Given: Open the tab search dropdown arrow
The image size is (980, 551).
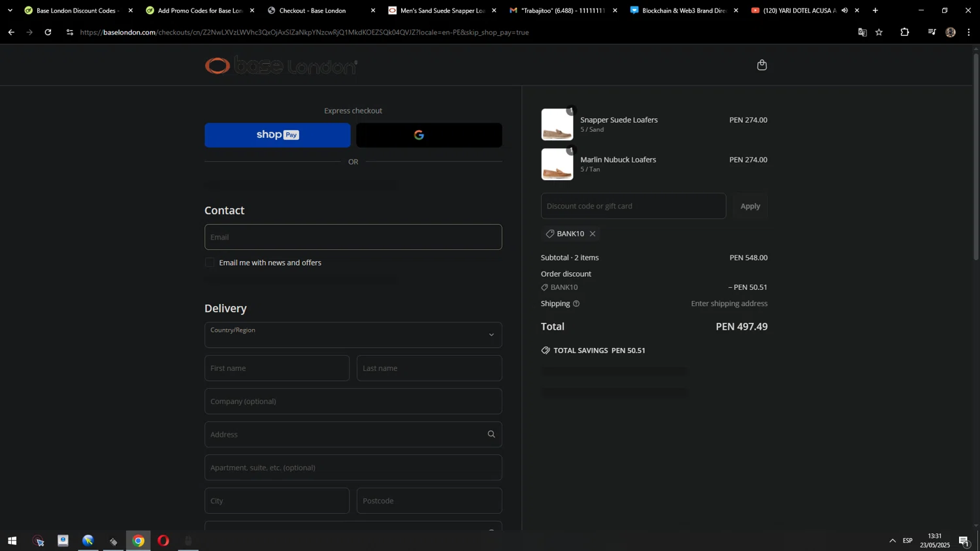Looking at the screenshot, I should click(10, 10).
